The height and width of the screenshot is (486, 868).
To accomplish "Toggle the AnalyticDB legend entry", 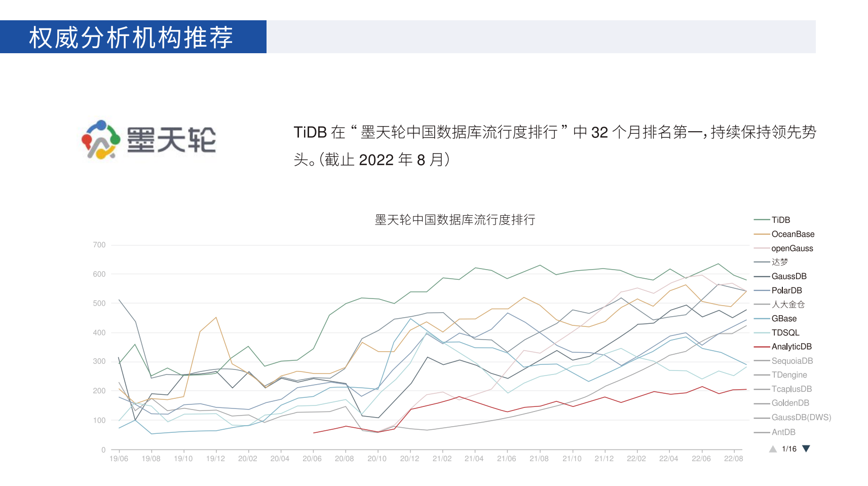I will coord(783,347).
